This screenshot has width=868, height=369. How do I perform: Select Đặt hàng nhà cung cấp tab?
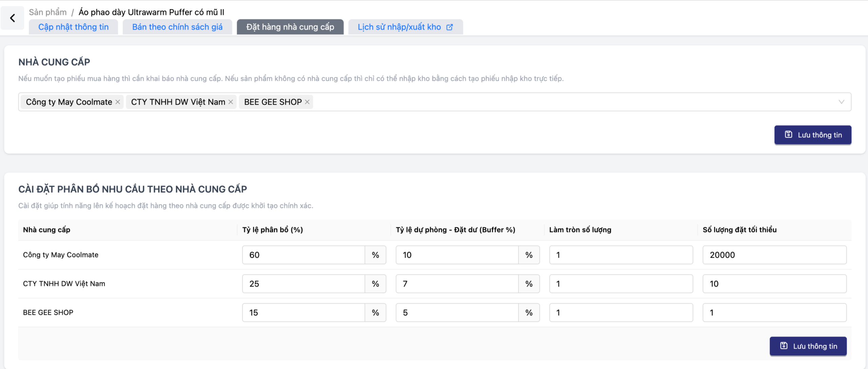click(290, 27)
